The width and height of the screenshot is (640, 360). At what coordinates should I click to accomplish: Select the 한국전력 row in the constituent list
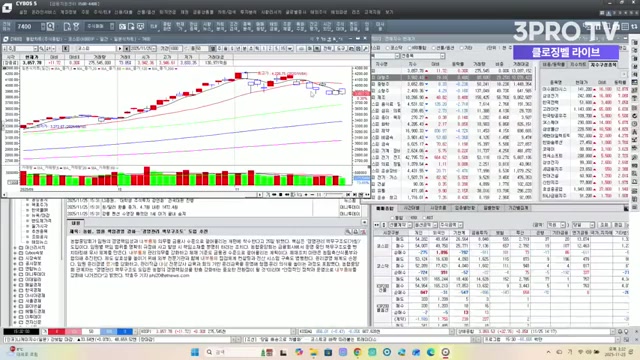pyautogui.click(x=585, y=102)
